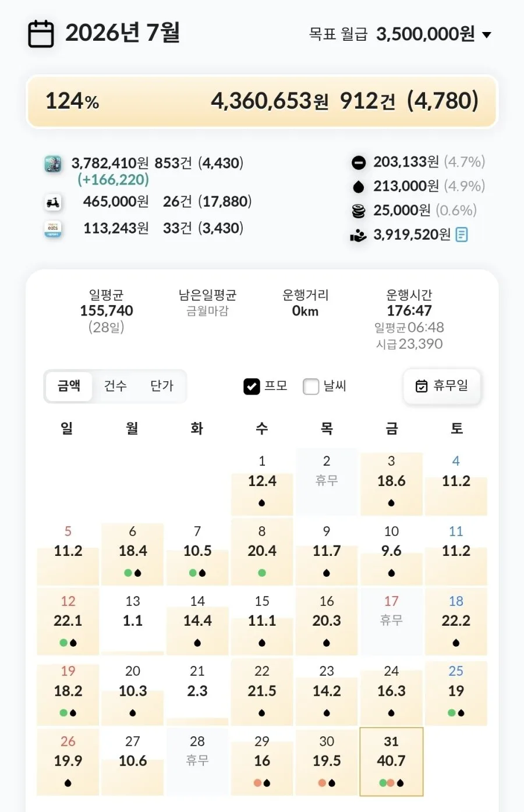524x812 pixels.
Task: Click the minus circle icon beside 203,133원
Action: pyautogui.click(x=359, y=162)
